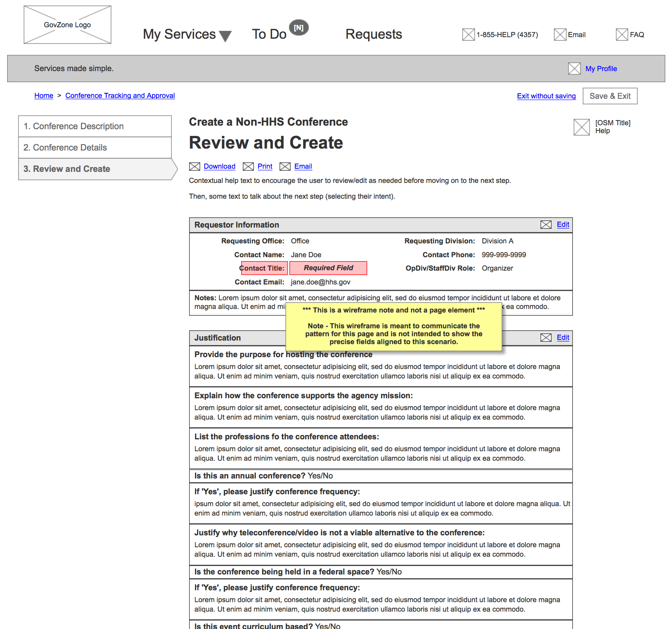
Task: Click 'List the professions fo the conference attendees' heading
Action: 287,437
